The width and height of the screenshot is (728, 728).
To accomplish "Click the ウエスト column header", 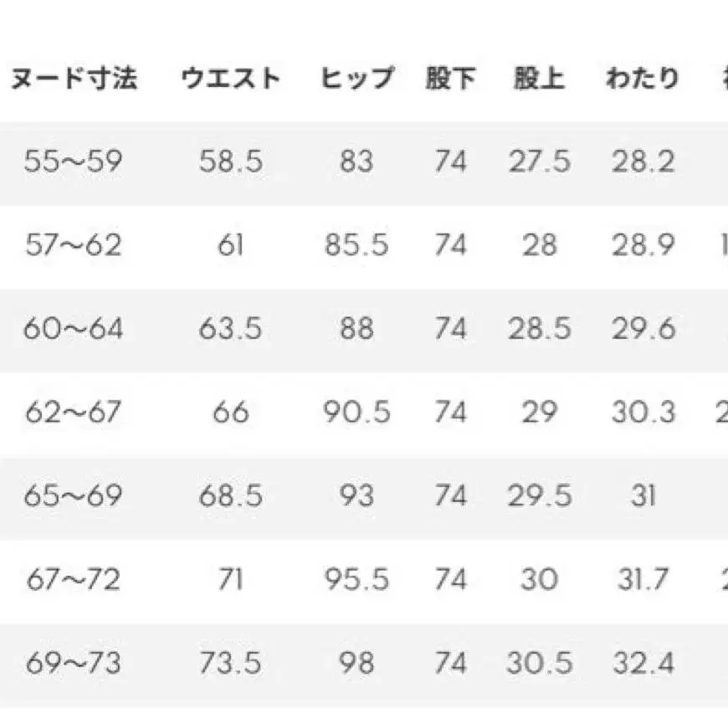I will 230,79.
